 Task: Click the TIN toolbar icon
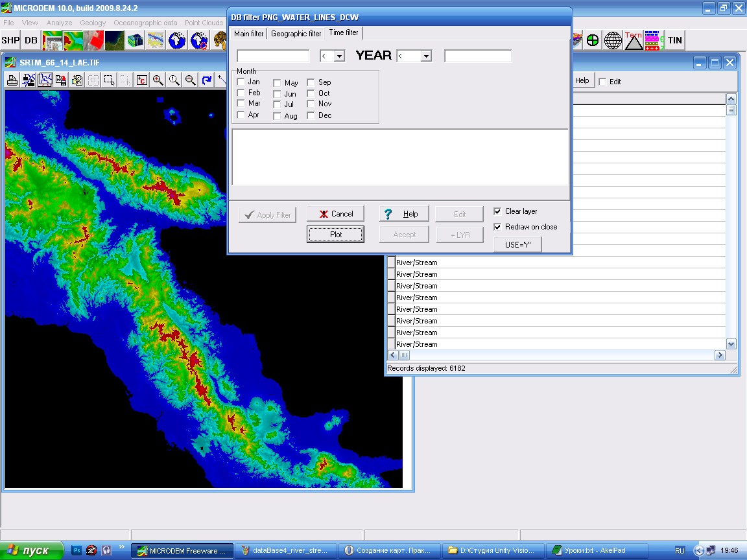pyautogui.click(x=675, y=40)
